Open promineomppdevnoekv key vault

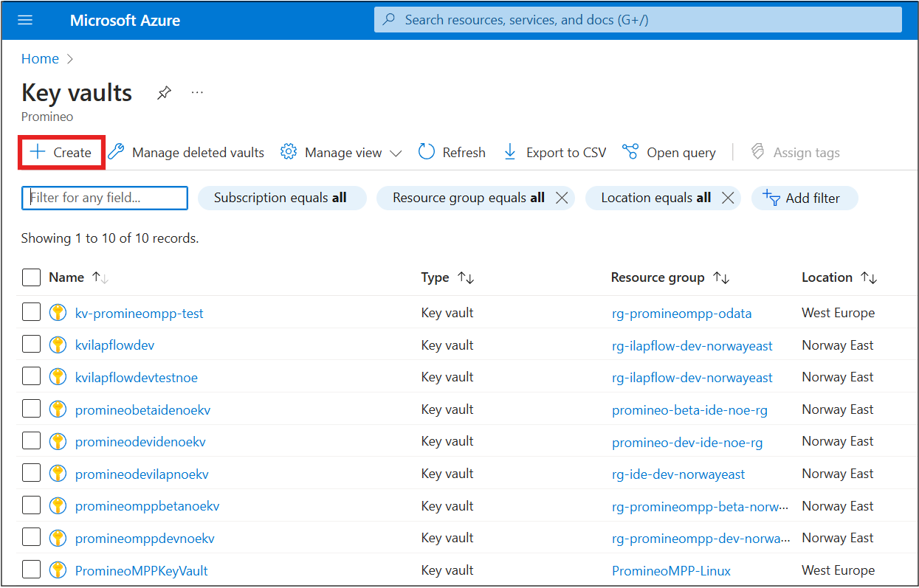(145, 538)
